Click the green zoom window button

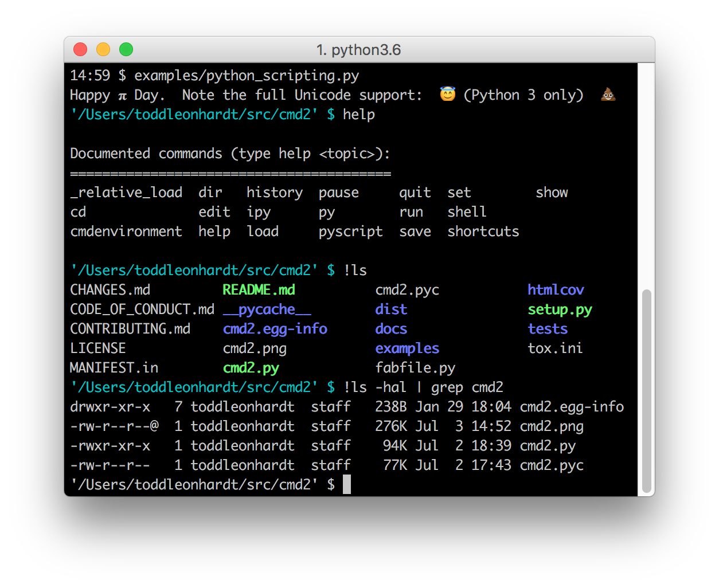[x=126, y=50]
